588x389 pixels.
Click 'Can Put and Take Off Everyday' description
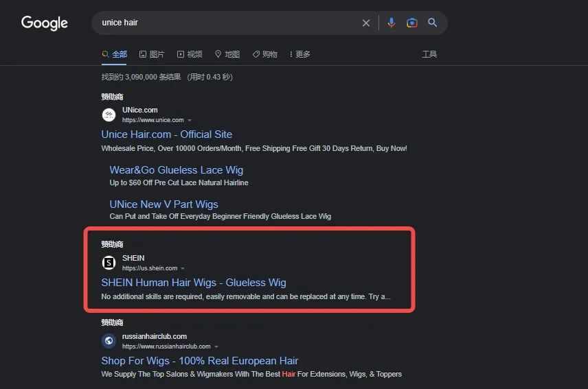[x=220, y=216]
